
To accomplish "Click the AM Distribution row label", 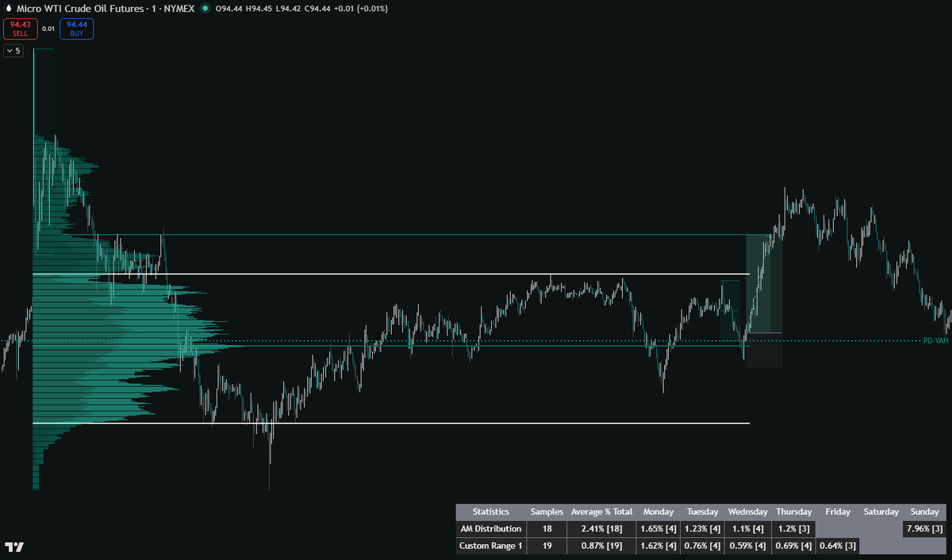I will [490, 528].
